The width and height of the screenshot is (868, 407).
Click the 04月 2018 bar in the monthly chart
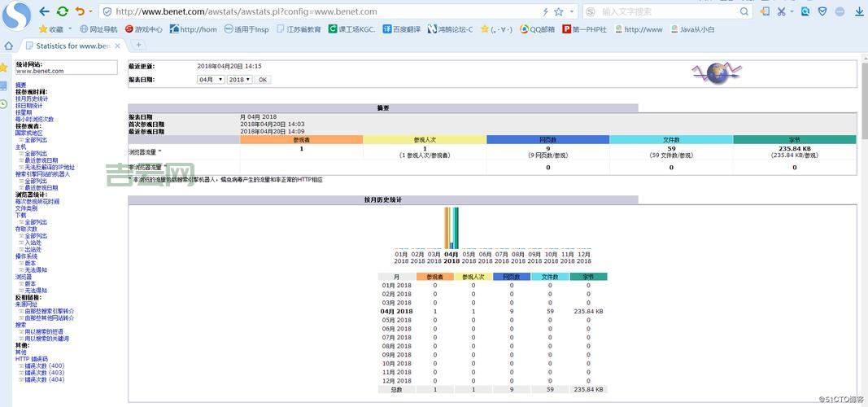pyautogui.click(x=451, y=228)
